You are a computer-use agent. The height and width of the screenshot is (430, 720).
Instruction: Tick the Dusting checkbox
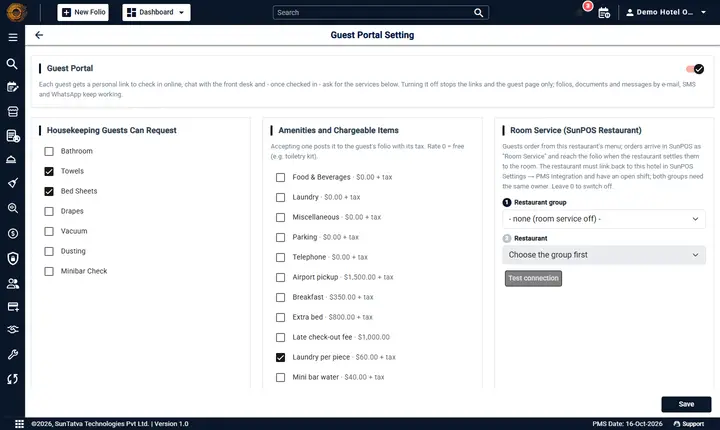point(49,251)
